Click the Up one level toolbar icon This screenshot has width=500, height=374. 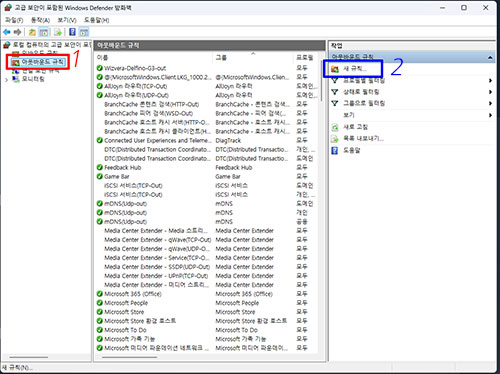32,32
